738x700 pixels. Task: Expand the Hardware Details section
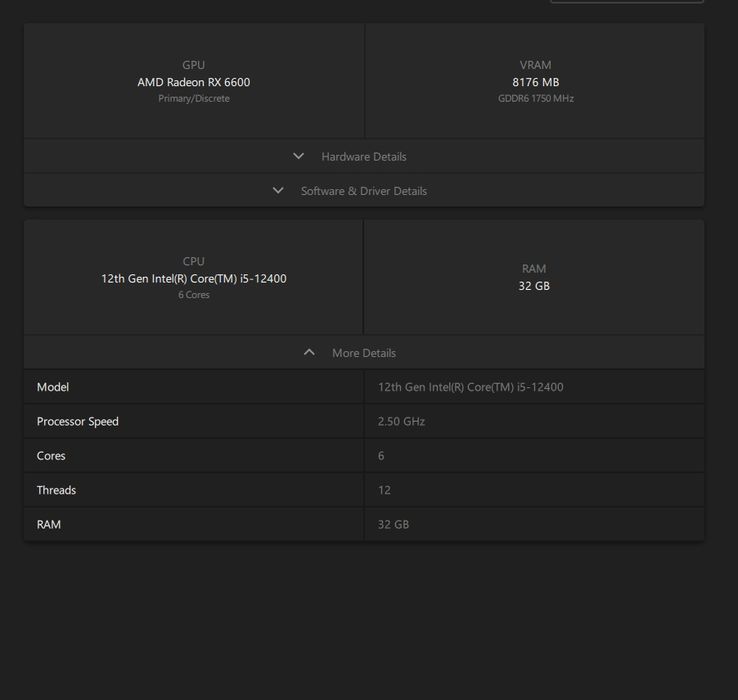364,156
